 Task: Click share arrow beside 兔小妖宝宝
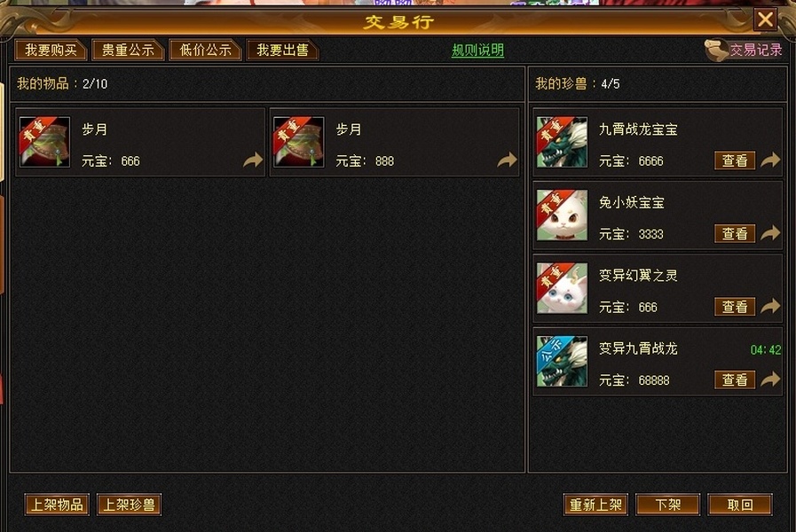click(770, 233)
